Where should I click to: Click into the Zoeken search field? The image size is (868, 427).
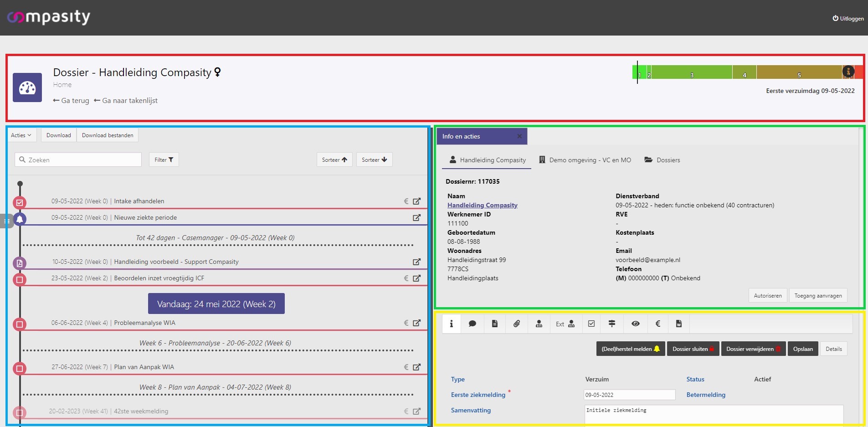[x=78, y=159]
